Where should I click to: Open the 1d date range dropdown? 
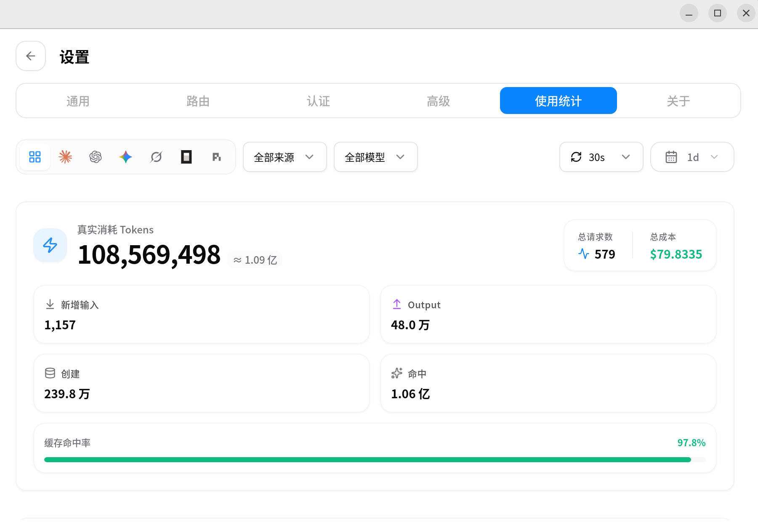pyautogui.click(x=692, y=157)
